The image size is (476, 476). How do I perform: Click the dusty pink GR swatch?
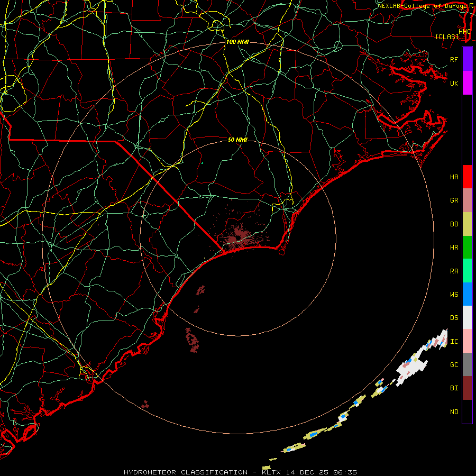467,200
